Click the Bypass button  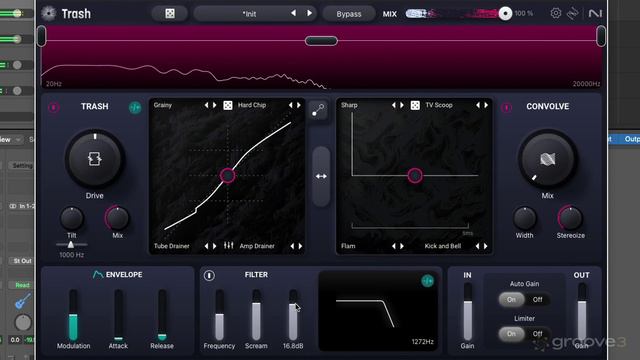point(349,14)
